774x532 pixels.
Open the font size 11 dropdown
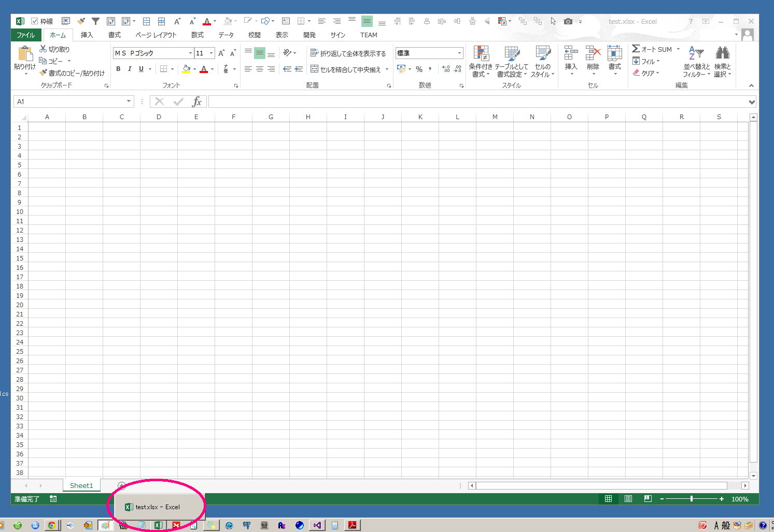point(211,53)
